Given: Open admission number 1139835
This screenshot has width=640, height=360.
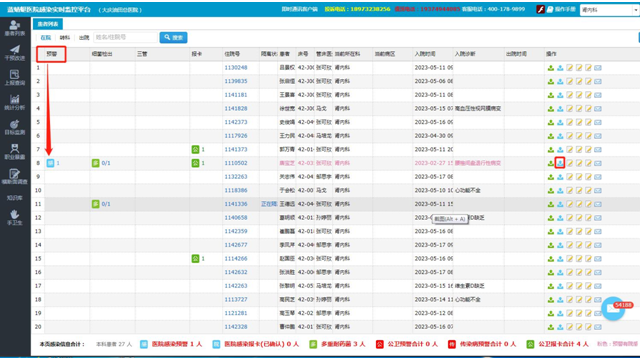Looking at the screenshot, I should click(236, 81).
